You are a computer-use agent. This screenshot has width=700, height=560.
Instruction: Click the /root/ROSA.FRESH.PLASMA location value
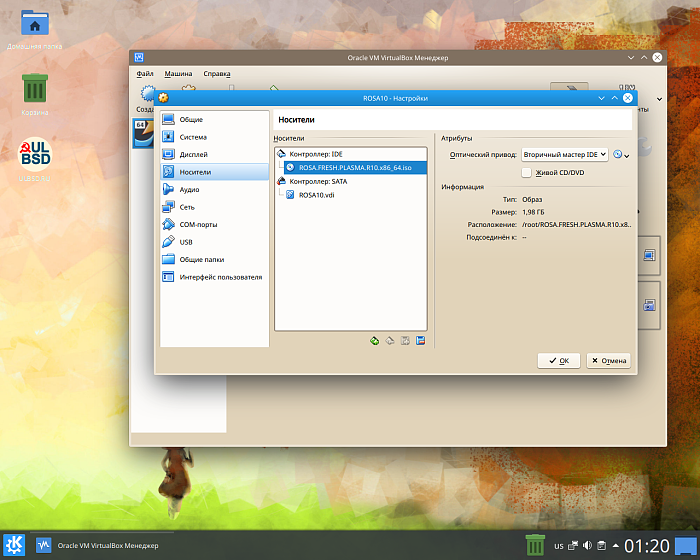577,225
